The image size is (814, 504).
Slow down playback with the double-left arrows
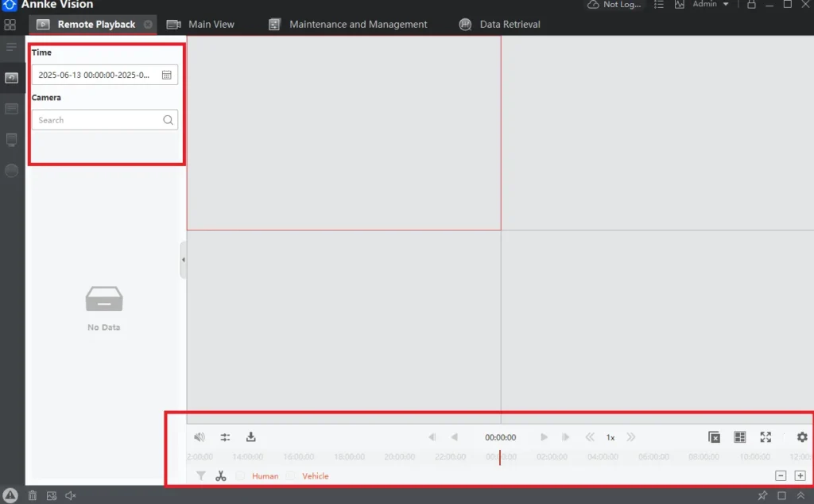pyautogui.click(x=590, y=437)
